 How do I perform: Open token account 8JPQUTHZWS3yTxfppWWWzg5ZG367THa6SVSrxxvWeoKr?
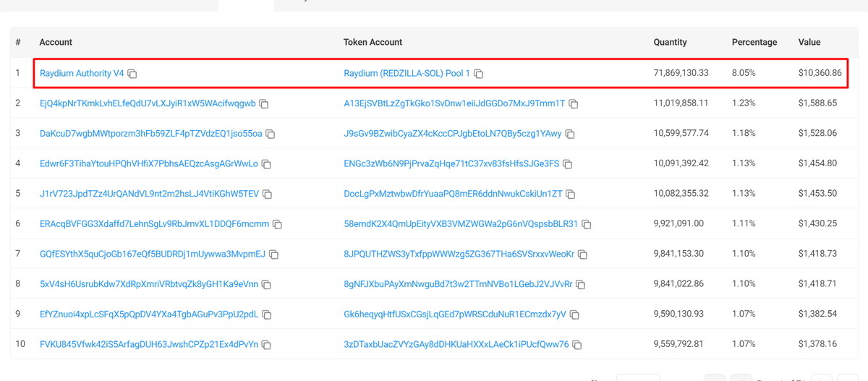(459, 254)
